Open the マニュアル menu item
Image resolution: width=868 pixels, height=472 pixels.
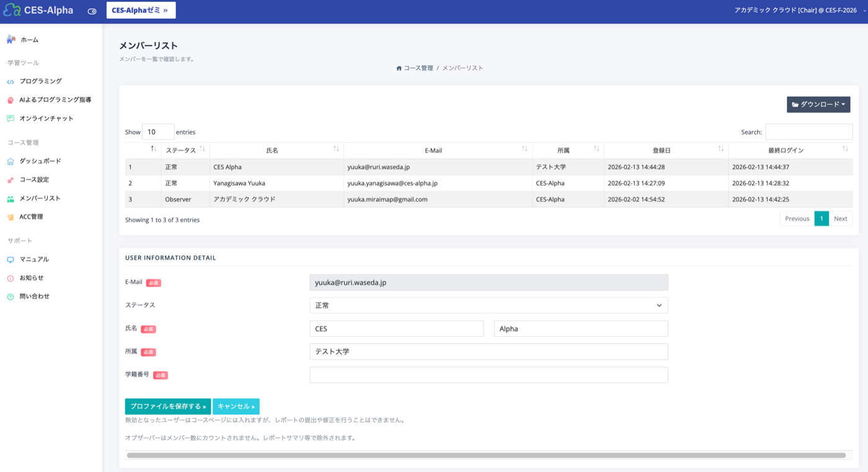click(34, 260)
